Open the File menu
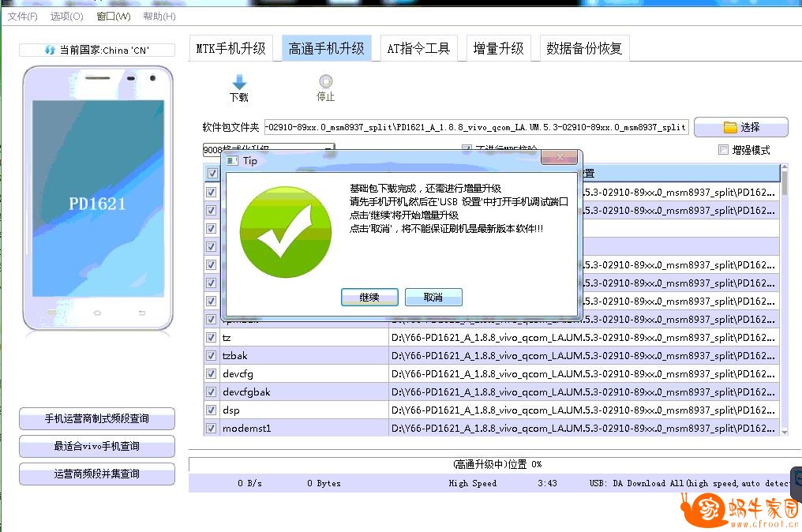 [23, 17]
